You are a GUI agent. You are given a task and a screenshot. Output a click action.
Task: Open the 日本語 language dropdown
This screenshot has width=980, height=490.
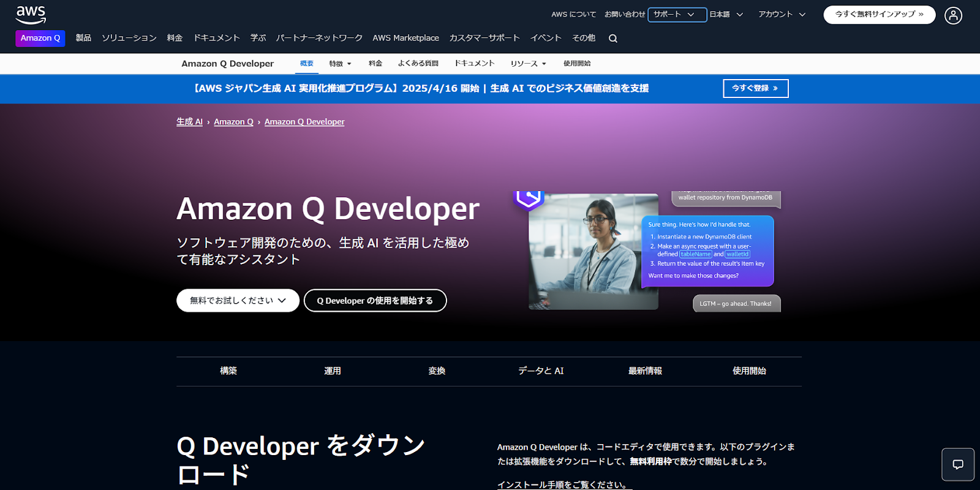click(726, 14)
